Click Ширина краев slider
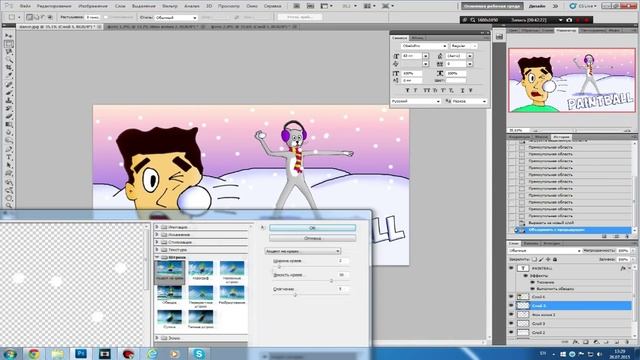Image resolution: width=640 pixels, height=360 pixels. tap(279, 267)
